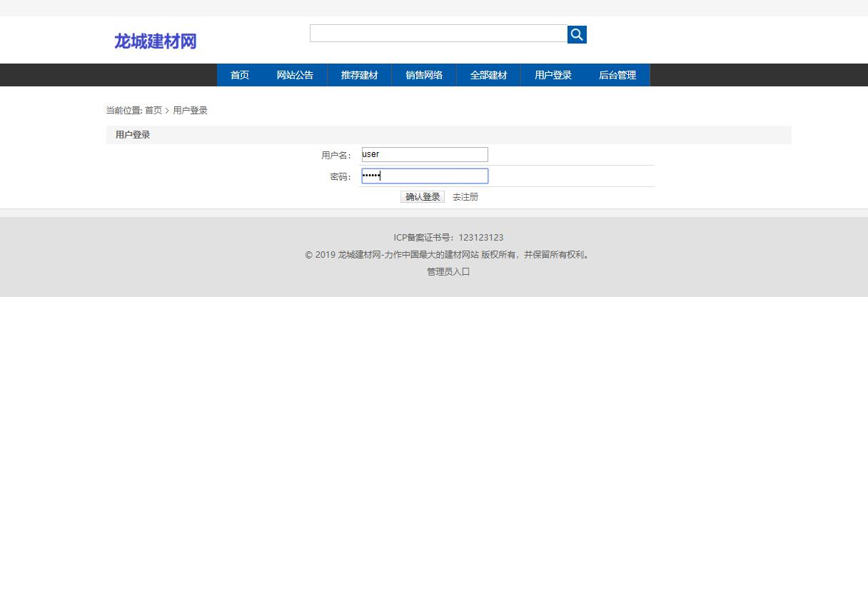Image resolution: width=868 pixels, height=604 pixels.
Task: Open the 去注册 registration link
Action: pyautogui.click(x=465, y=196)
